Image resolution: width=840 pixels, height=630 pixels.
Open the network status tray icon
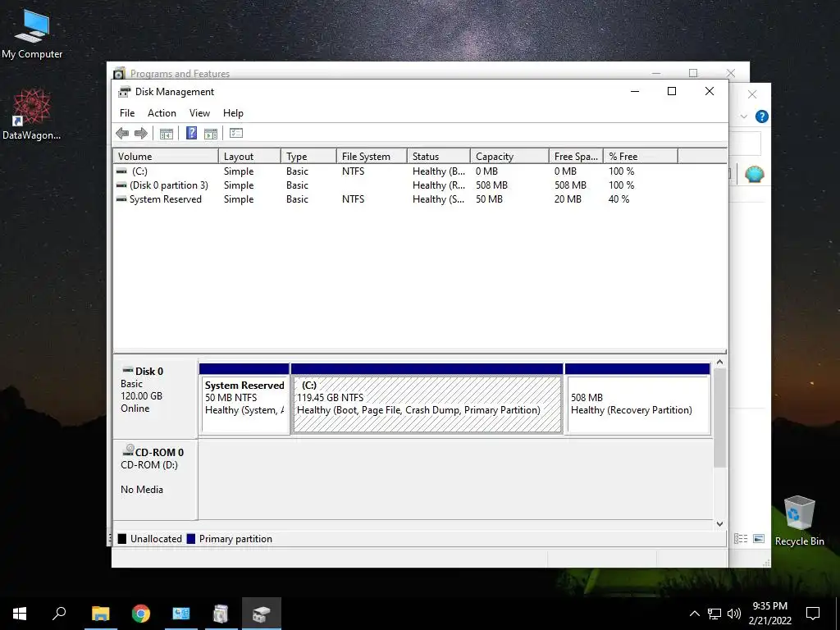click(x=714, y=614)
